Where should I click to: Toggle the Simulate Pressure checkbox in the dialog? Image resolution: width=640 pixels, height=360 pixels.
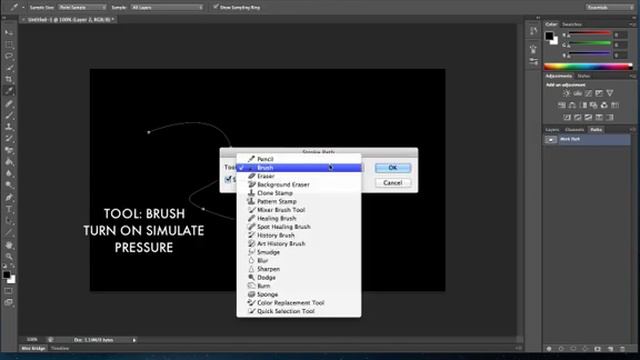pyautogui.click(x=228, y=179)
